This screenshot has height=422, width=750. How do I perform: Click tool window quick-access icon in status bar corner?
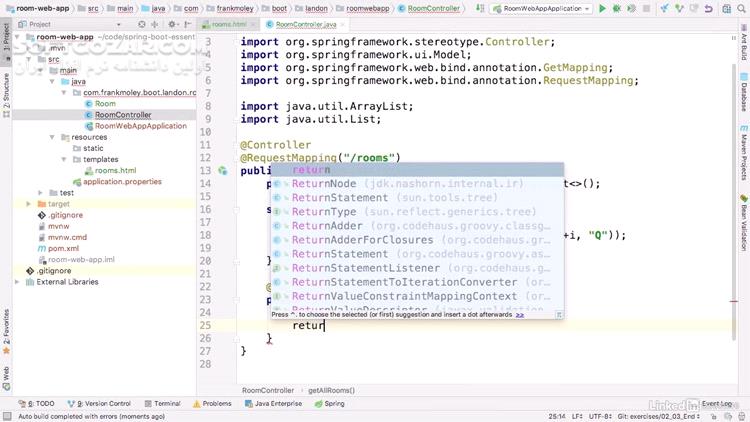[x=7, y=416]
